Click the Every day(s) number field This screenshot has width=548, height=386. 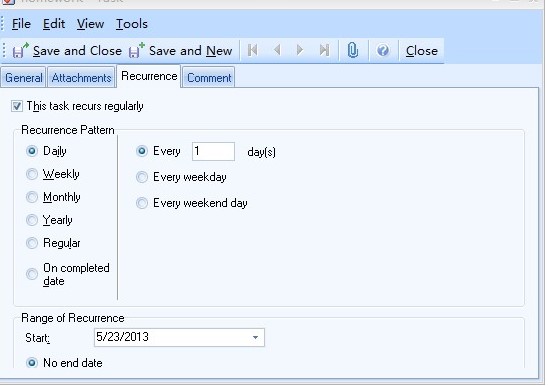click(x=213, y=151)
